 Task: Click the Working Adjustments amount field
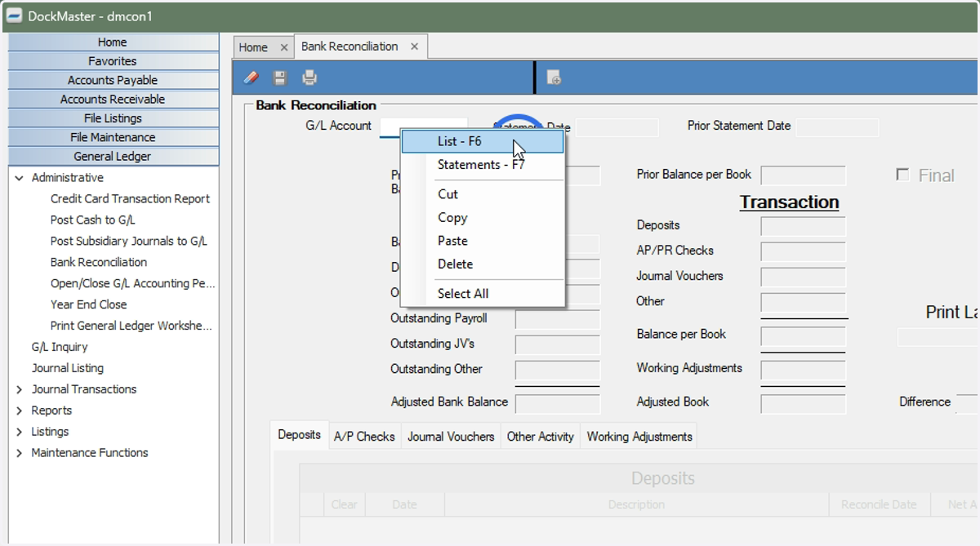point(803,370)
